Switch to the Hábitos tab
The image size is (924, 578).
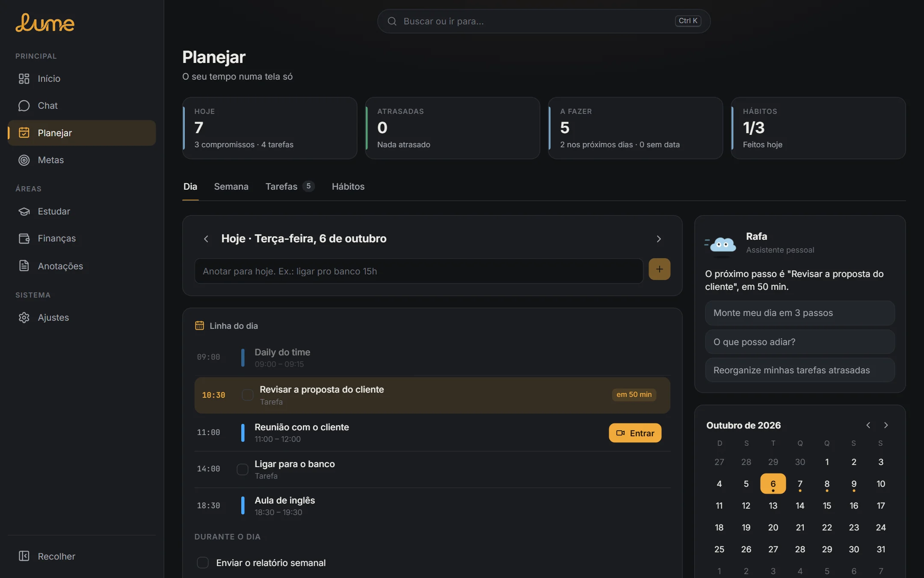click(x=348, y=187)
